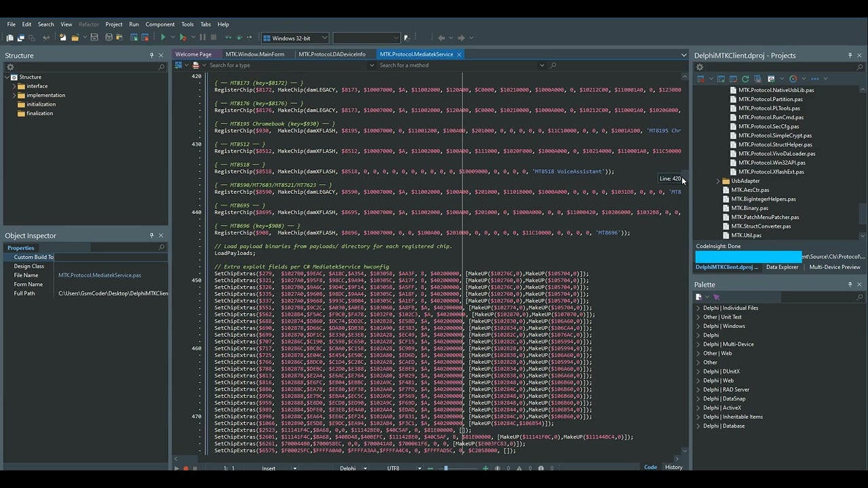Click the Structure panel settings gear

tap(10, 67)
